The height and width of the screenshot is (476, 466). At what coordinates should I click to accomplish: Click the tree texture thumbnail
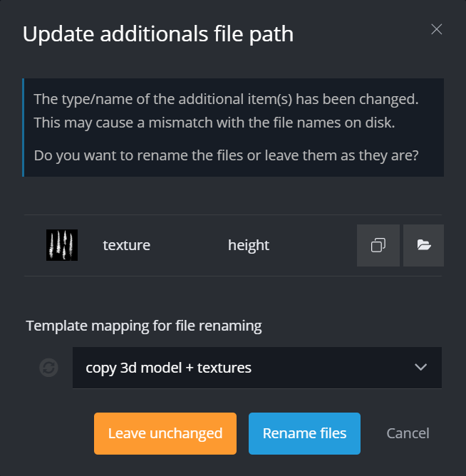pos(62,245)
